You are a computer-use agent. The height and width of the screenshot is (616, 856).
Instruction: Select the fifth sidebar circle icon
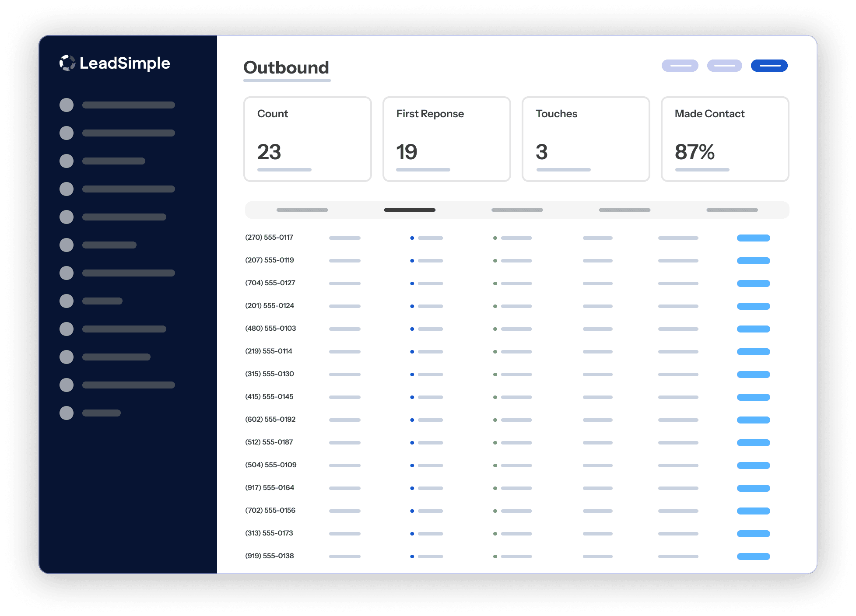click(x=67, y=217)
